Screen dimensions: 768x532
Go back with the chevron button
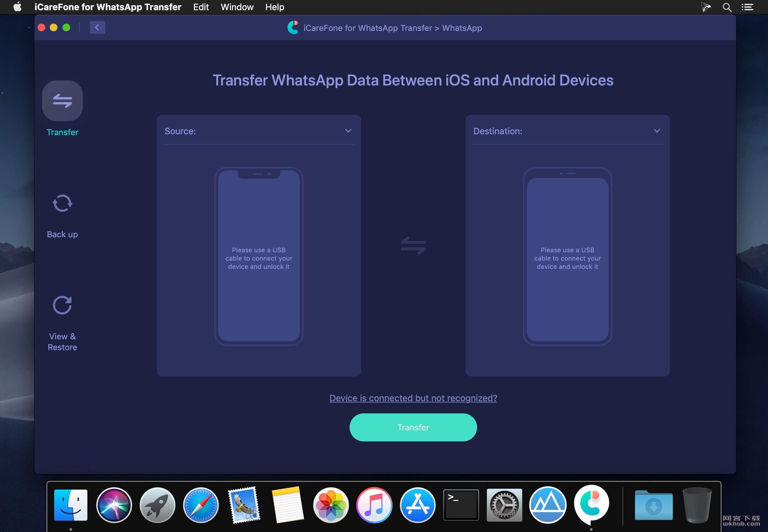97,27
